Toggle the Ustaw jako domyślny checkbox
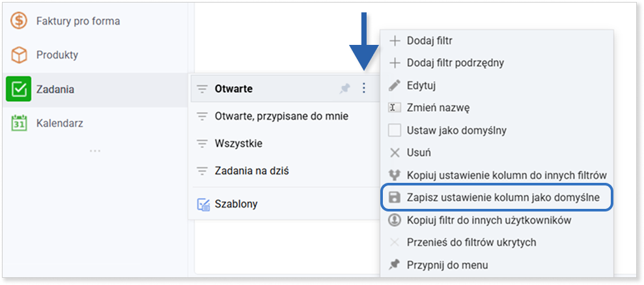This screenshot has height=285, width=644. tap(394, 130)
